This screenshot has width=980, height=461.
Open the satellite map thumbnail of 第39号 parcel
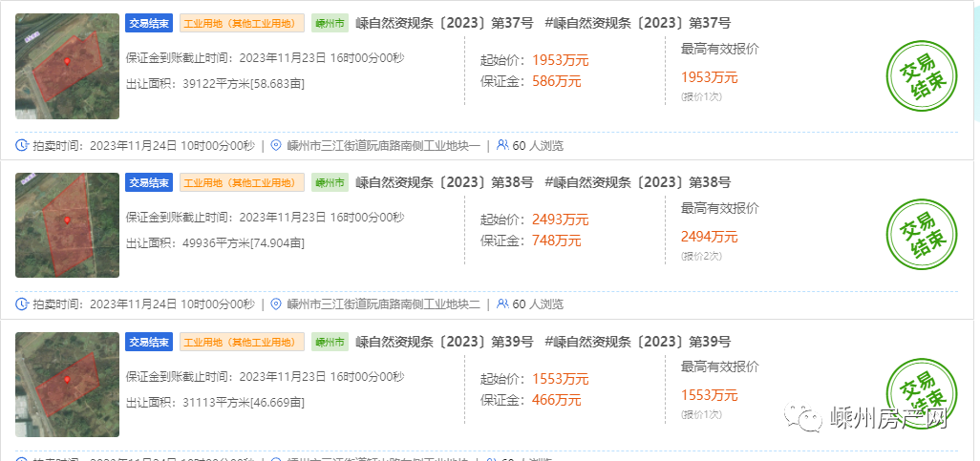click(x=67, y=385)
